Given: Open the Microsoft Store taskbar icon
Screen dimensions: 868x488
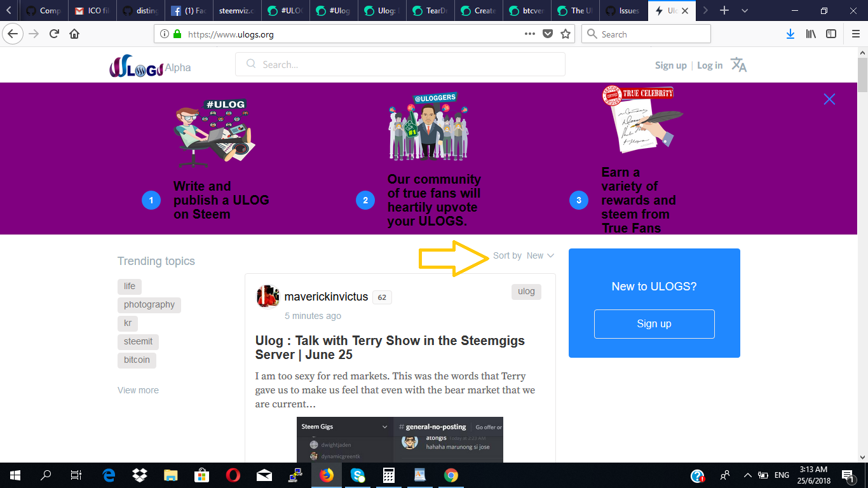Looking at the screenshot, I should tap(202, 475).
